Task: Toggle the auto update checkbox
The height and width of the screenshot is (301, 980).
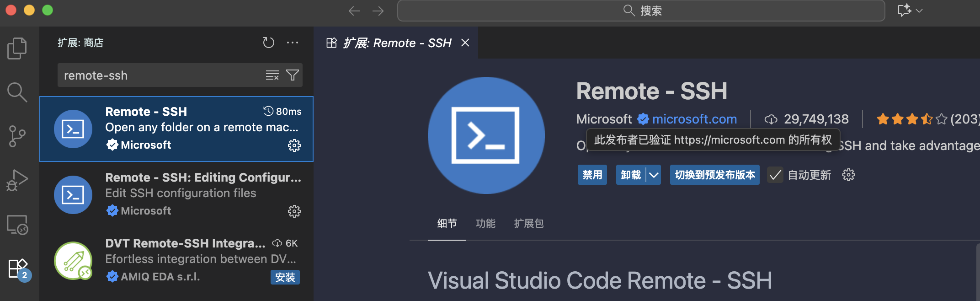Action: point(775,175)
